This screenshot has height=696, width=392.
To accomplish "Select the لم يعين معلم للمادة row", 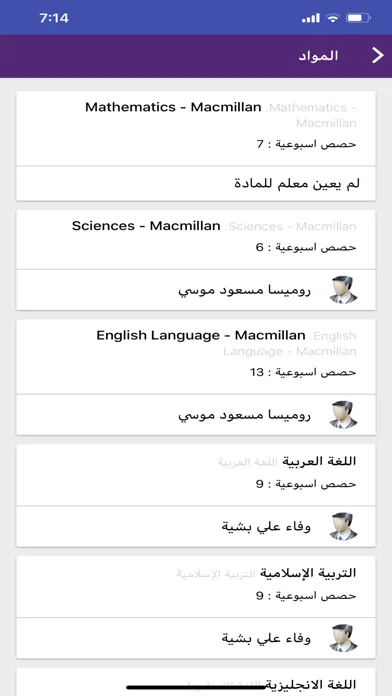I will click(x=196, y=184).
